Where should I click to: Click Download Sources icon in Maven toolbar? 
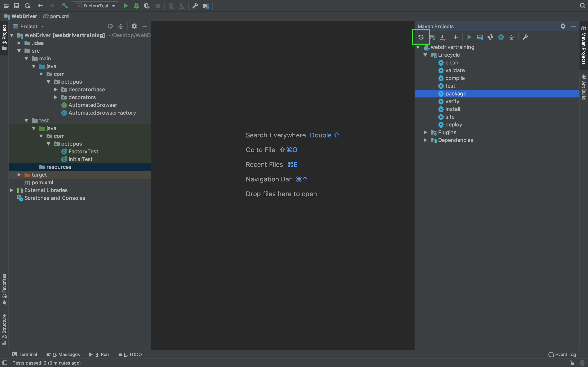pyautogui.click(x=442, y=37)
